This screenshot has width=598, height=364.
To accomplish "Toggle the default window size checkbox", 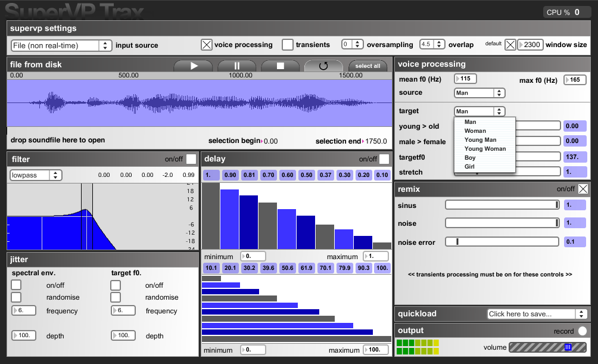I will 510,45.
